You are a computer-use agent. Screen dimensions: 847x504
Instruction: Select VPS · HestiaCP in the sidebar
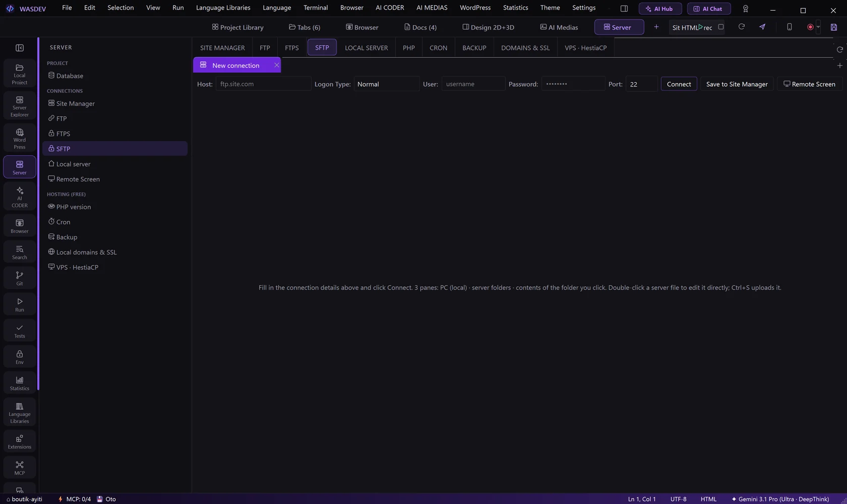tap(115, 267)
